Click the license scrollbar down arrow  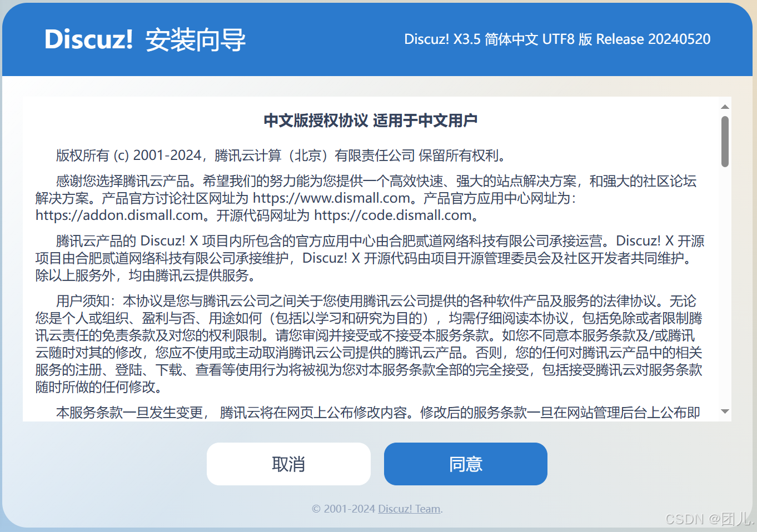coord(725,411)
